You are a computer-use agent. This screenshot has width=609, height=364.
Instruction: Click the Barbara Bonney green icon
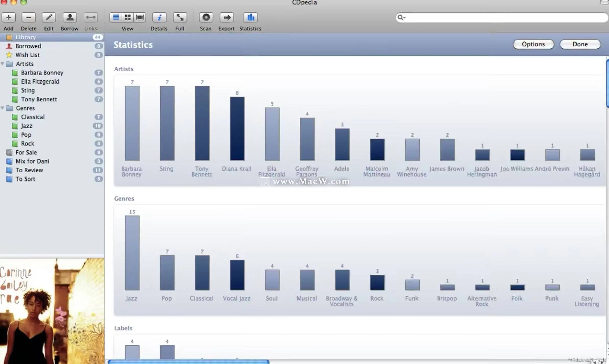(15, 73)
